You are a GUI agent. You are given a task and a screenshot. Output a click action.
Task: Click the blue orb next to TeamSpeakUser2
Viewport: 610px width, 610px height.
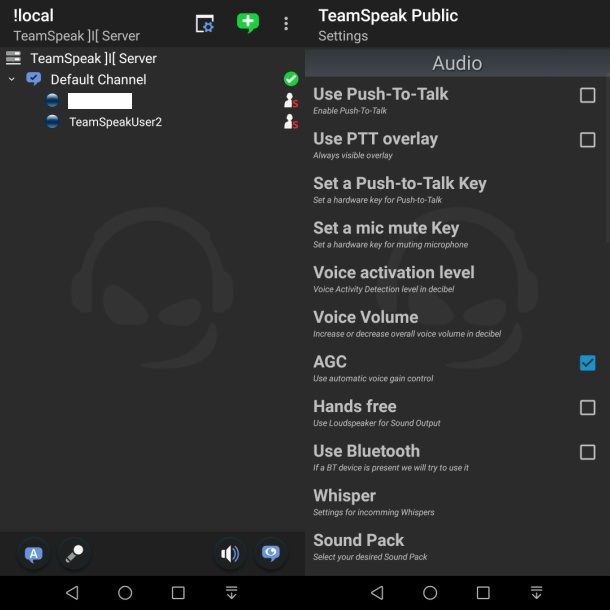(53, 122)
